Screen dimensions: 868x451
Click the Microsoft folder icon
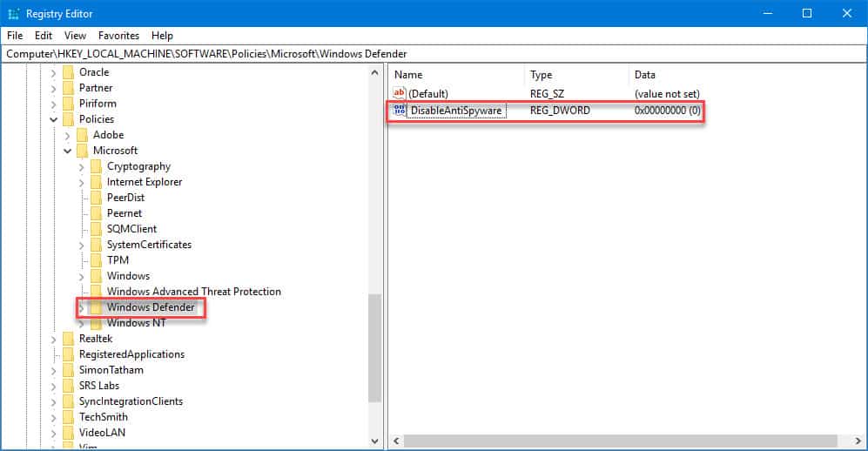click(83, 151)
